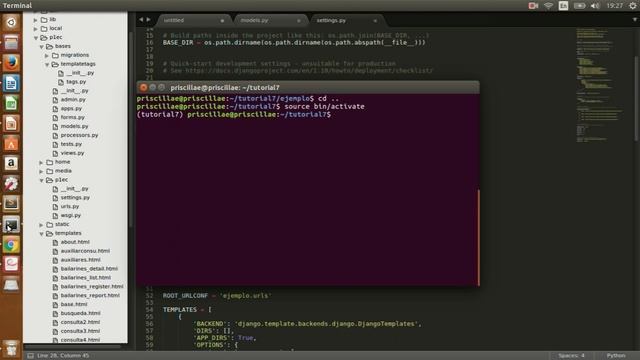Close the settings.py tab
This screenshot has width=640, height=360.
375,20
